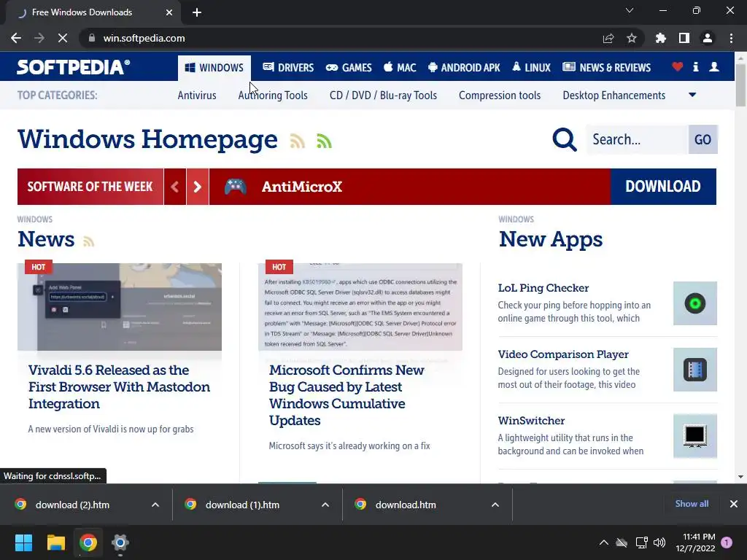
Task: Go to next software of the week
Action: coord(198,187)
